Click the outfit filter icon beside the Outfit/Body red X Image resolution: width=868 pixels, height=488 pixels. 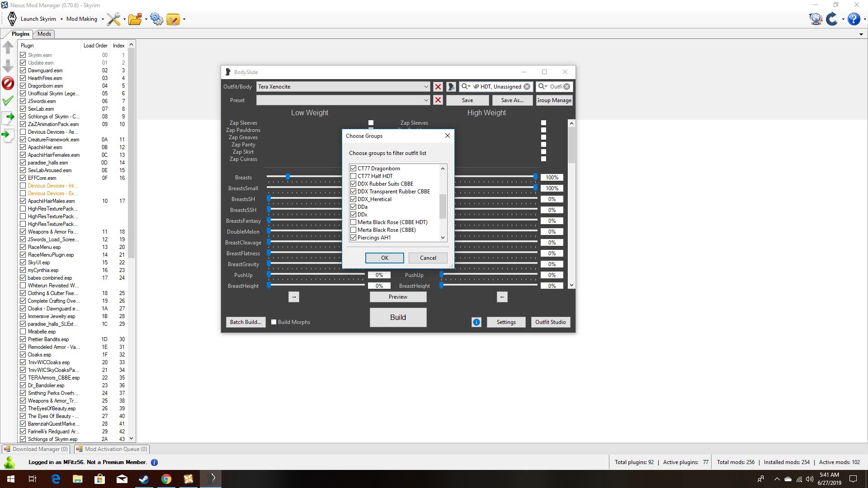[451, 87]
